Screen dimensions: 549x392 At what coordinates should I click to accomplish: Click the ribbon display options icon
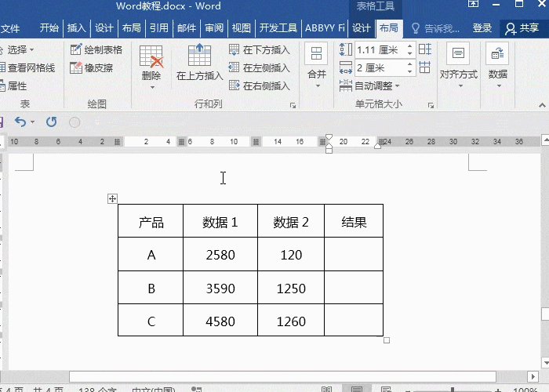click(x=474, y=4)
